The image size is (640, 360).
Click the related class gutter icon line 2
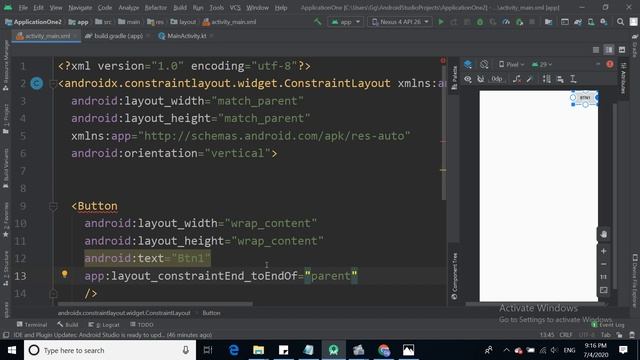pos(37,83)
